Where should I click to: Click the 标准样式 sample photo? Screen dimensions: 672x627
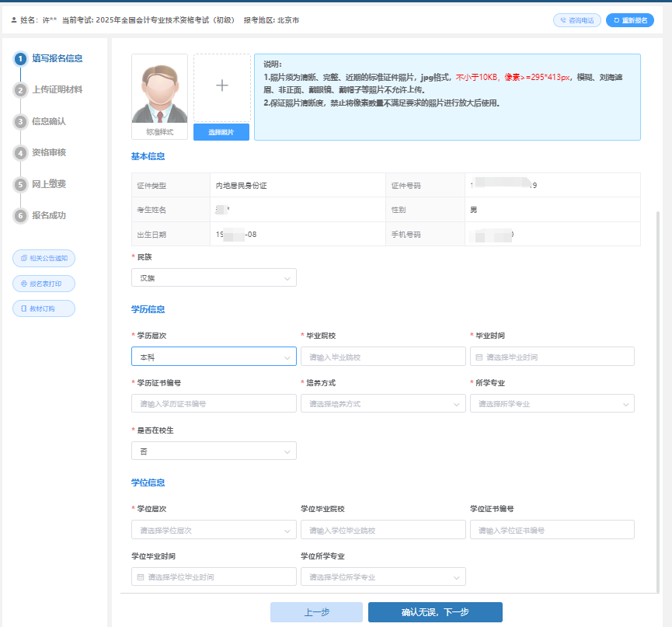coord(159,96)
